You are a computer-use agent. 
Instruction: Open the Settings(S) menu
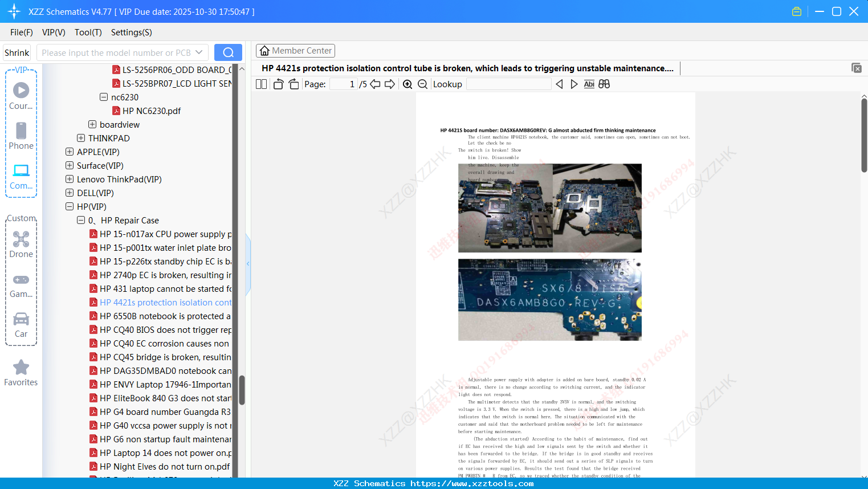[132, 32]
